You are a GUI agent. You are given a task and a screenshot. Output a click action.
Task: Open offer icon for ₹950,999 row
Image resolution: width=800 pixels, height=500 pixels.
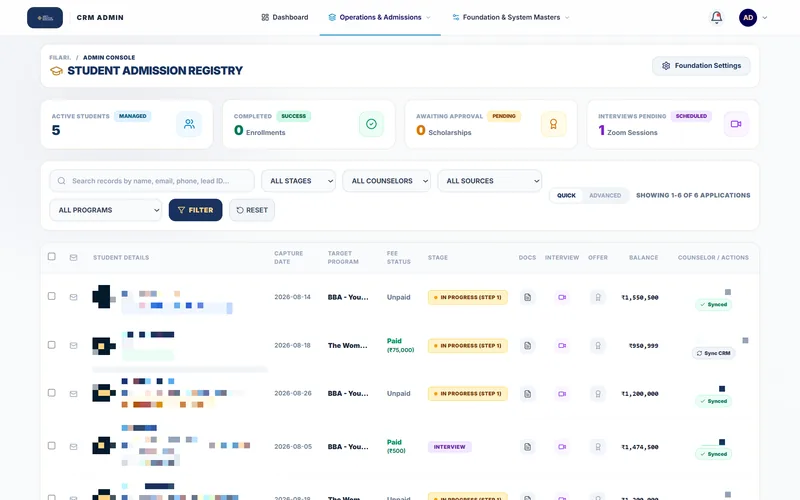[x=598, y=345]
